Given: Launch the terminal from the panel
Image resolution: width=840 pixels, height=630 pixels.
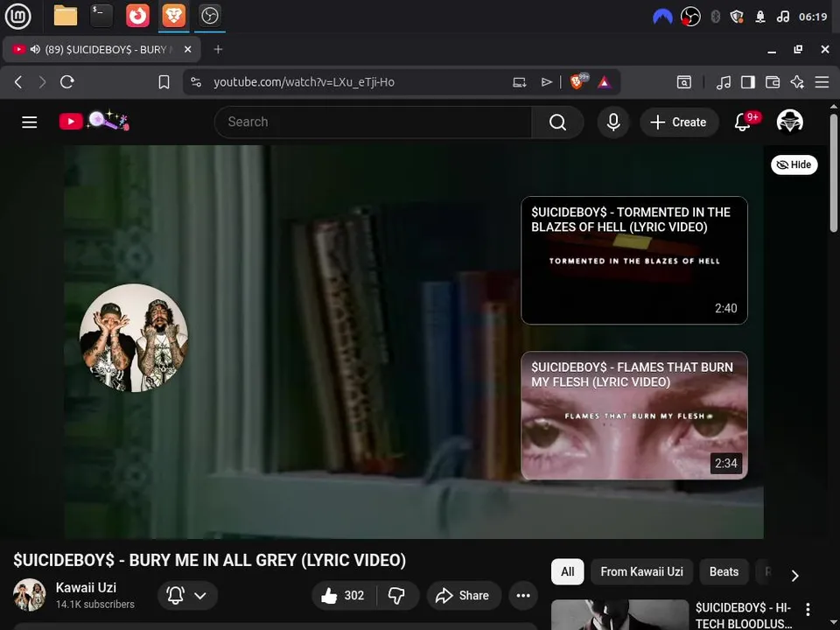Looking at the screenshot, I should 101,16.
